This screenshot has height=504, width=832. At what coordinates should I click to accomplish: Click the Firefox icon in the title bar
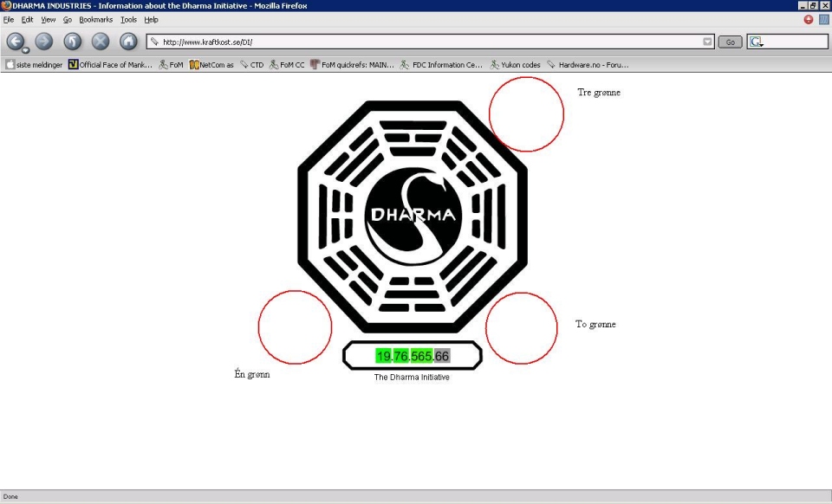tap(6, 5)
